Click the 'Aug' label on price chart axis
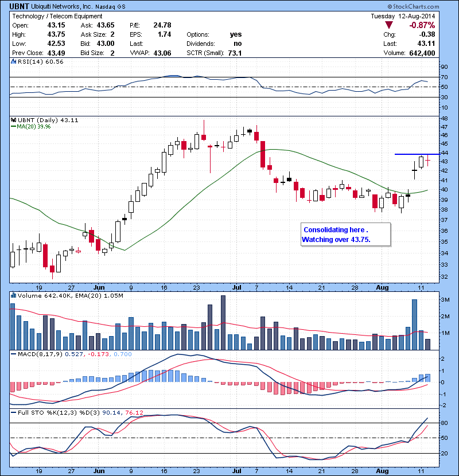 382,287
